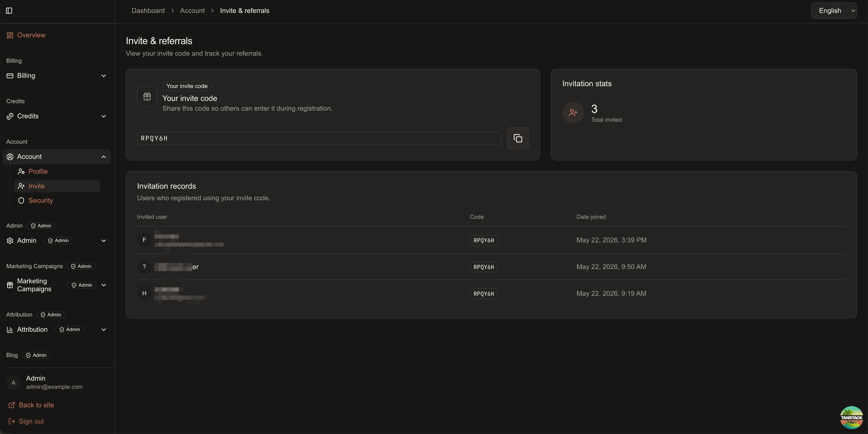Select the Invite submenu item
Image resolution: width=868 pixels, height=434 pixels.
(57, 186)
